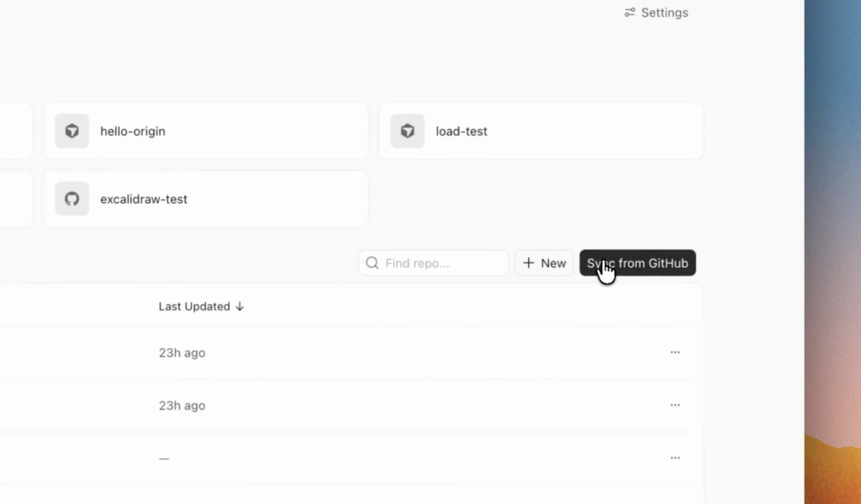Open the Settings page link
Screen dimensions: 861x504
pos(656,12)
